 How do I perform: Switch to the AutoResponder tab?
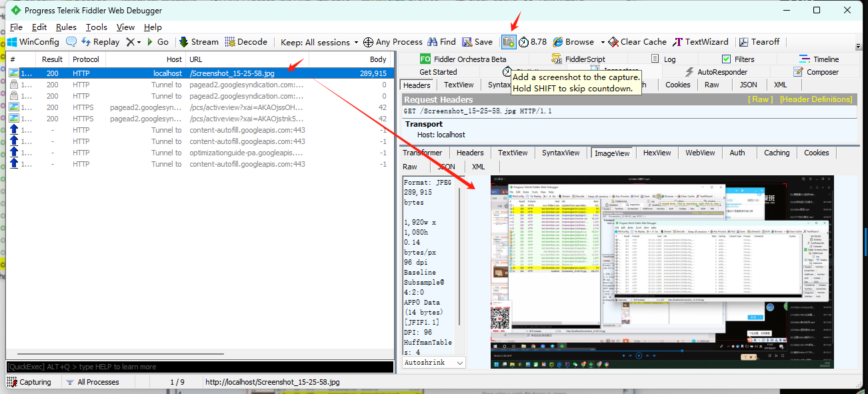[x=716, y=72]
